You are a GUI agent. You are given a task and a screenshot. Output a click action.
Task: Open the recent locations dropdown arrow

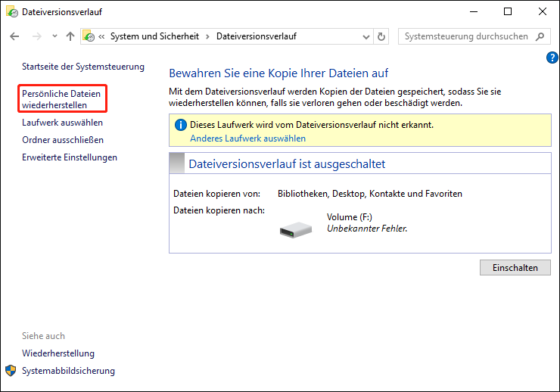pyautogui.click(x=54, y=36)
